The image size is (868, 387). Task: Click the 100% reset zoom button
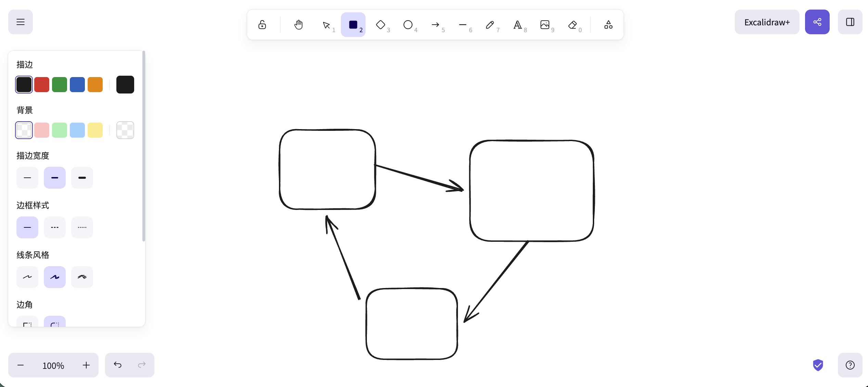(53, 365)
